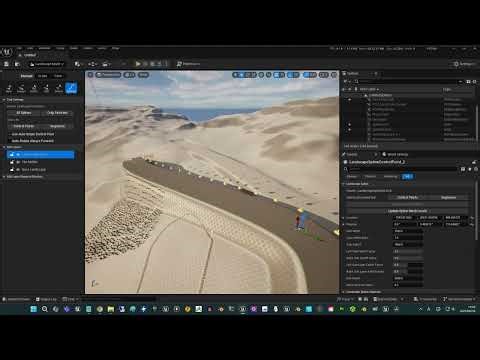Sort by Type column header in Outliner
480x360 pixels.
click(x=447, y=89)
